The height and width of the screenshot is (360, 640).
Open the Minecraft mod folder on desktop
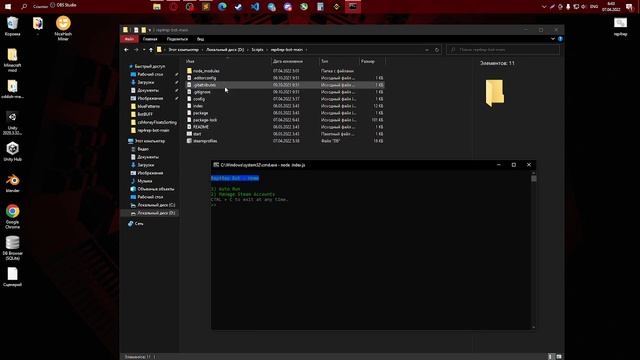coord(12,60)
